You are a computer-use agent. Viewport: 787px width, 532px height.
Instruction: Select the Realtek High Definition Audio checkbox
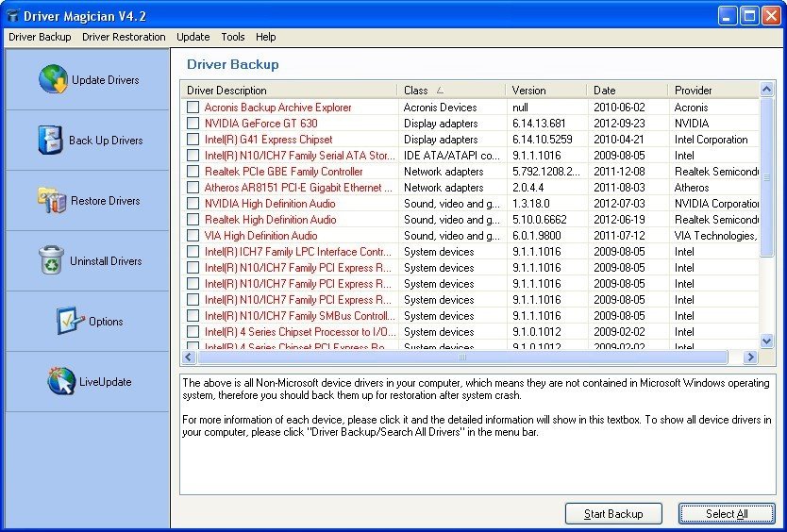[193, 220]
